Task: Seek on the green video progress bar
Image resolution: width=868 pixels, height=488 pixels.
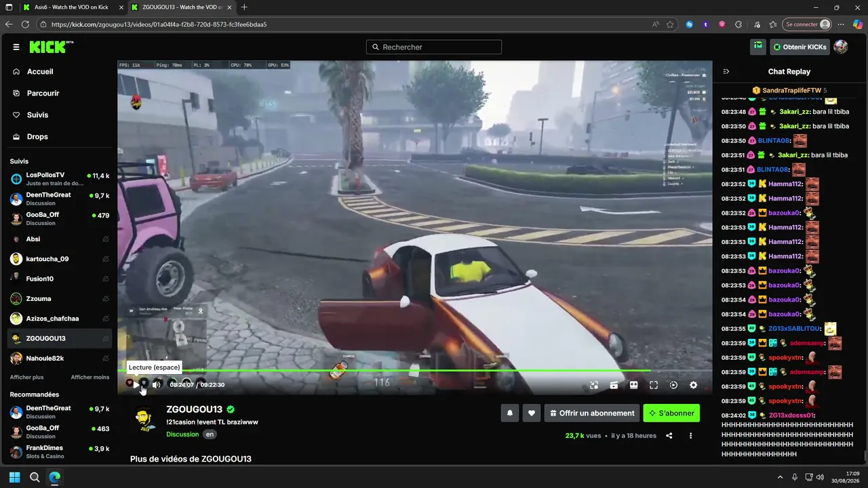Action: point(384,370)
